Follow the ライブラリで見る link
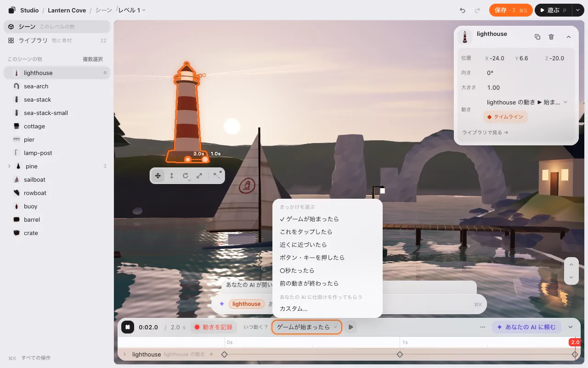This screenshot has height=368, width=588. point(485,132)
